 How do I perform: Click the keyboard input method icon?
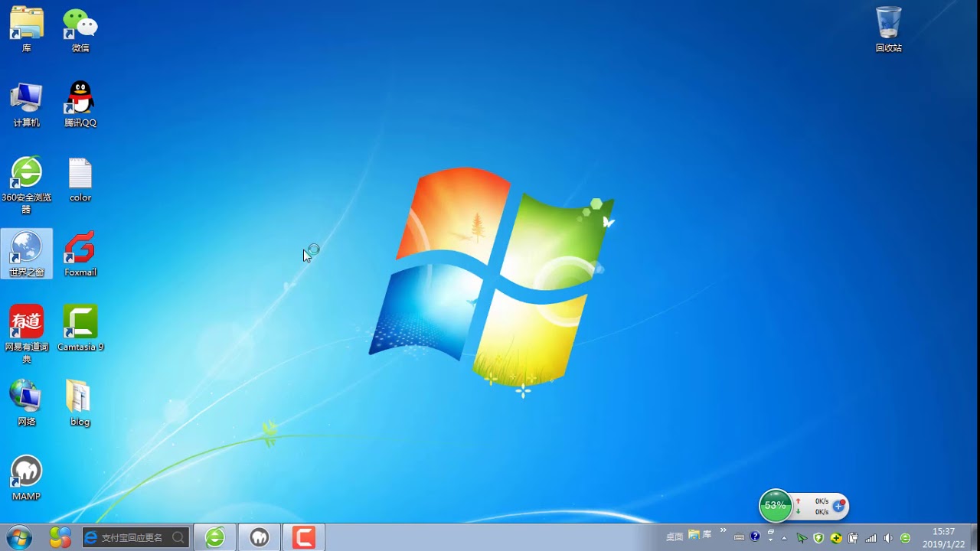pos(739,537)
